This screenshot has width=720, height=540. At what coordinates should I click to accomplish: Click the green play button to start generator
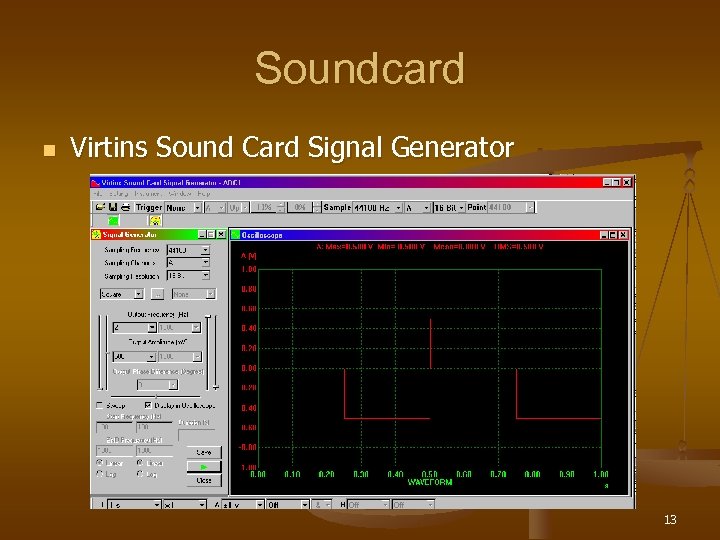click(204, 467)
